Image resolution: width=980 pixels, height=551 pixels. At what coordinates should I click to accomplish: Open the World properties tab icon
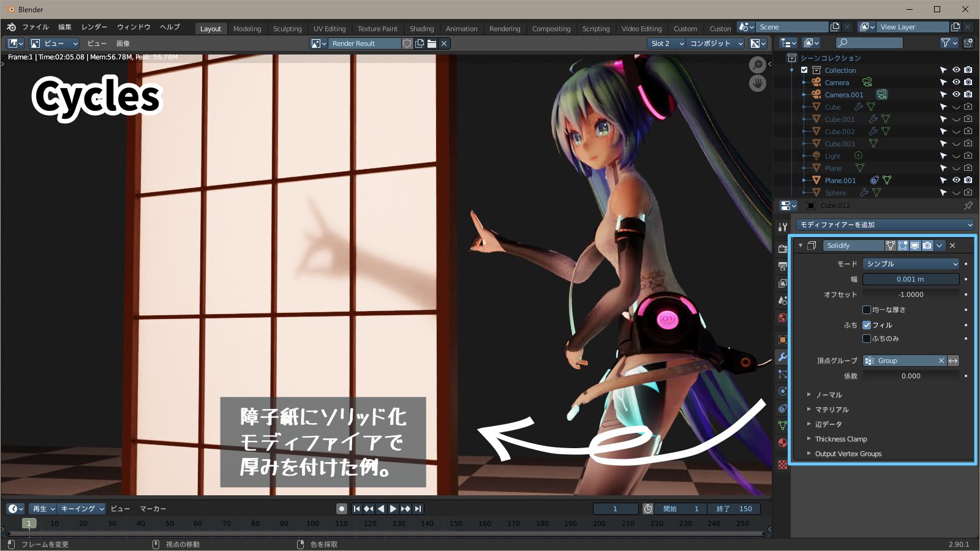(x=782, y=317)
